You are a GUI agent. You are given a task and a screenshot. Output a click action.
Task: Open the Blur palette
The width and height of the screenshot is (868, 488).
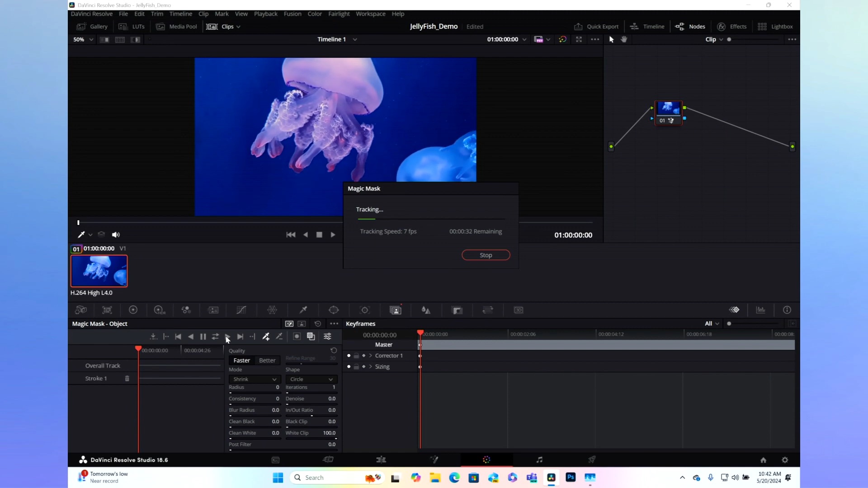point(426,310)
